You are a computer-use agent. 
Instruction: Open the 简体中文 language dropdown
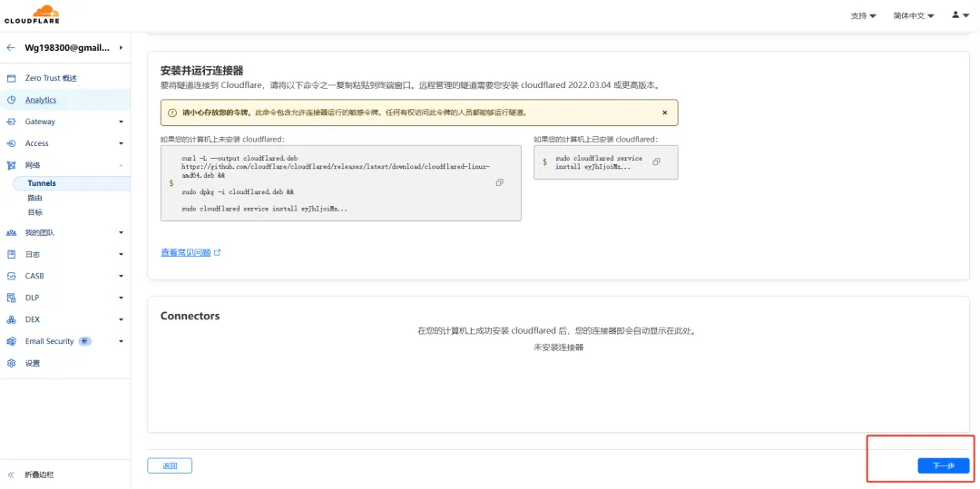click(x=914, y=15)
